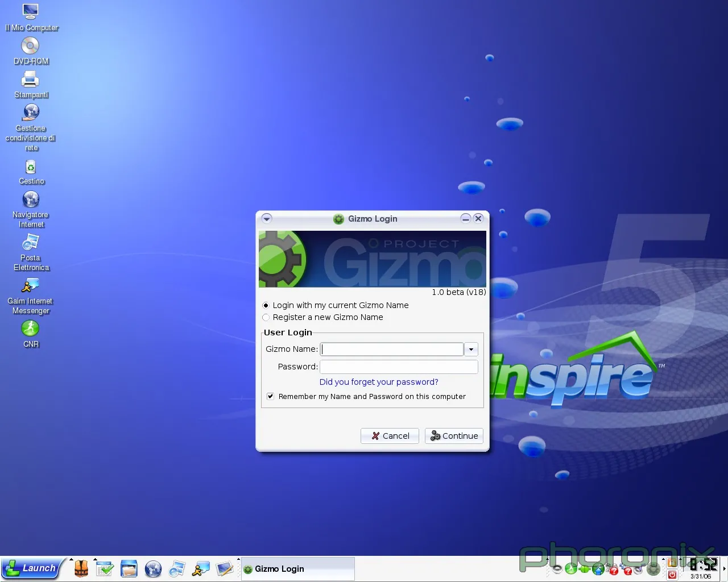Open the CNR desktop icon
This screenshot has height=582, width=728.
pos(31,334)
